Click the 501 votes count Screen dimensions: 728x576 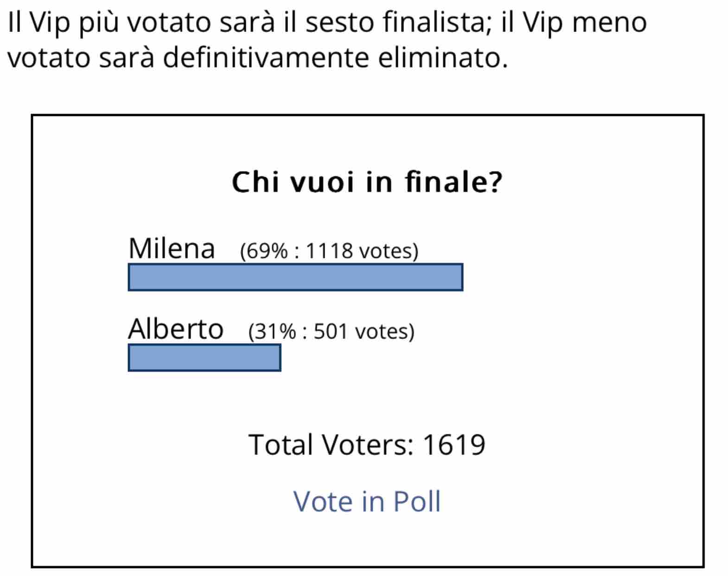[x=361, y=332]
